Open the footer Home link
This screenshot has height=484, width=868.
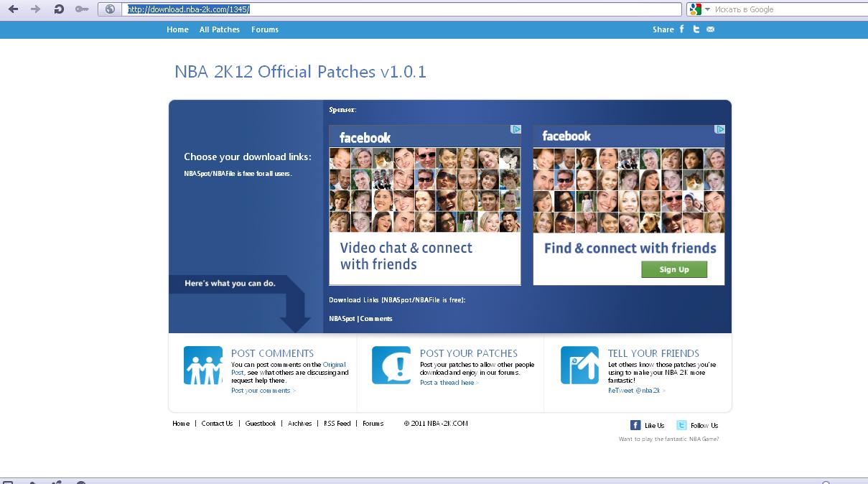pos(181,424)
